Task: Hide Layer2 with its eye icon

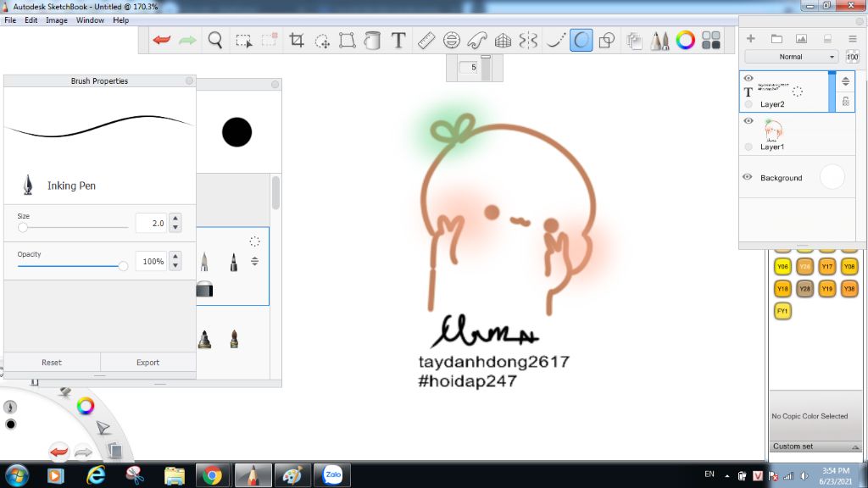Action: [x=748, y=78]
